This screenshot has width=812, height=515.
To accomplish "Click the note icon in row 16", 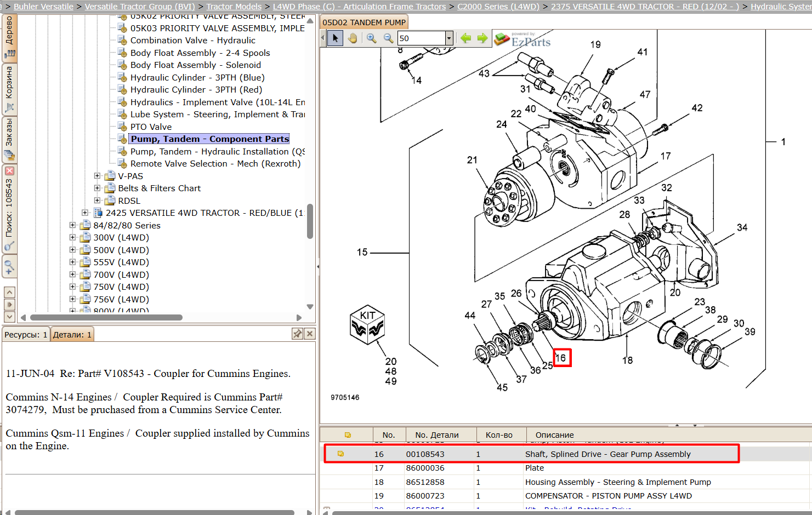I will 340,454.
